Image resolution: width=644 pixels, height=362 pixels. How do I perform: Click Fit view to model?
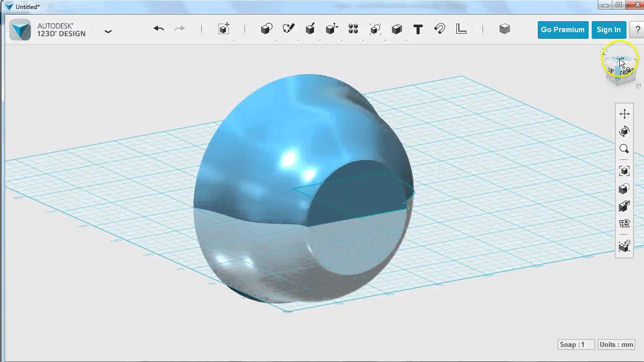pos(624,171)
